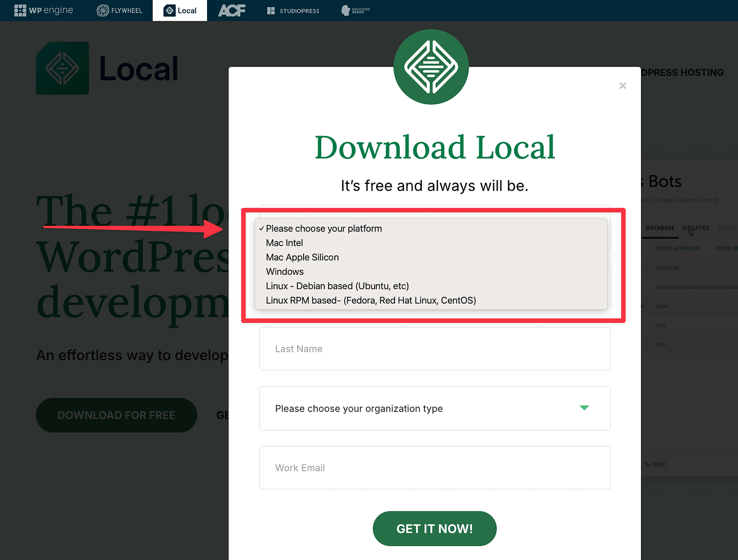Select Windows from the platform list

click(x=284, y=272)
